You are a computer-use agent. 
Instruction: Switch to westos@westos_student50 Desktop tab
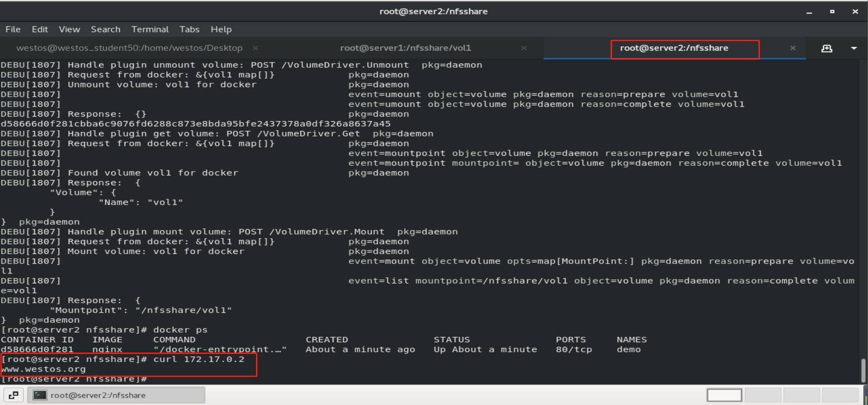(x=129, y=48)
